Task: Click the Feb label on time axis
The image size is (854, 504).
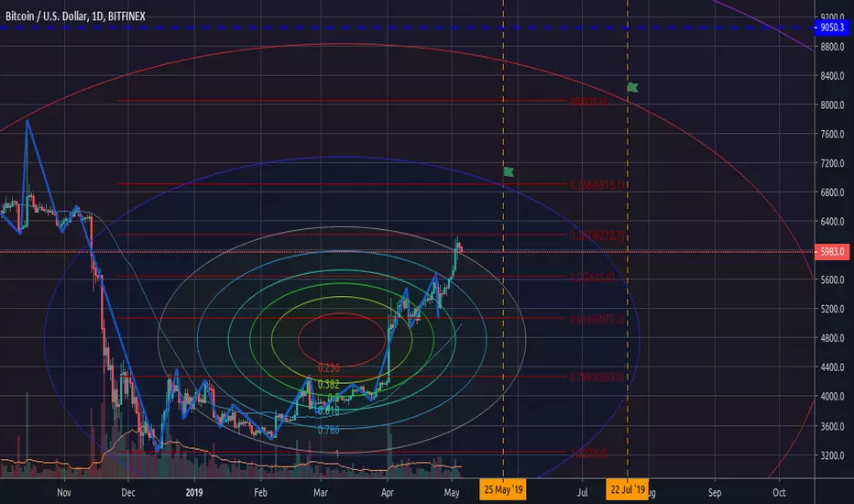Action: [260, 493]
